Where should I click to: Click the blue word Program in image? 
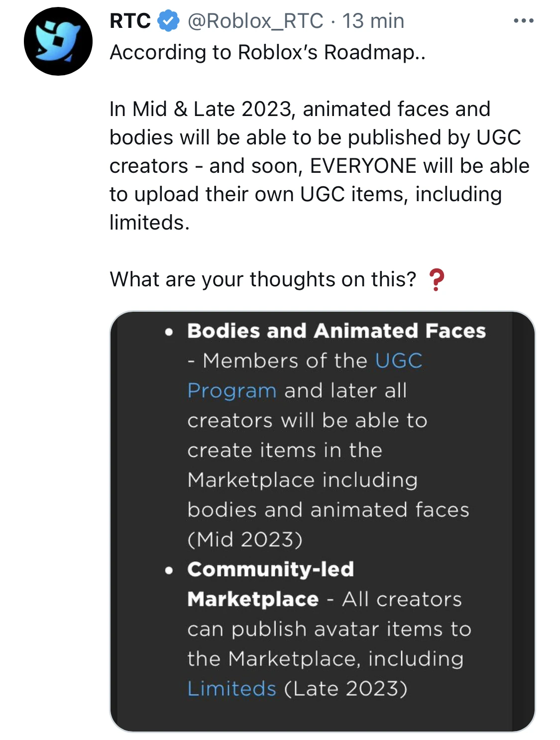[x=231, y=391]
